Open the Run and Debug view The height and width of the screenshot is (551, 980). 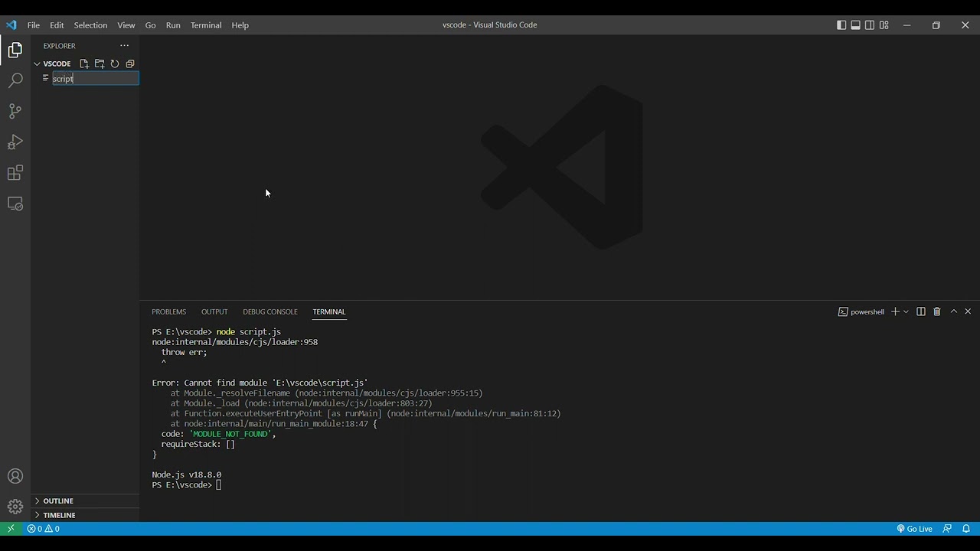(x=15, y=142)
